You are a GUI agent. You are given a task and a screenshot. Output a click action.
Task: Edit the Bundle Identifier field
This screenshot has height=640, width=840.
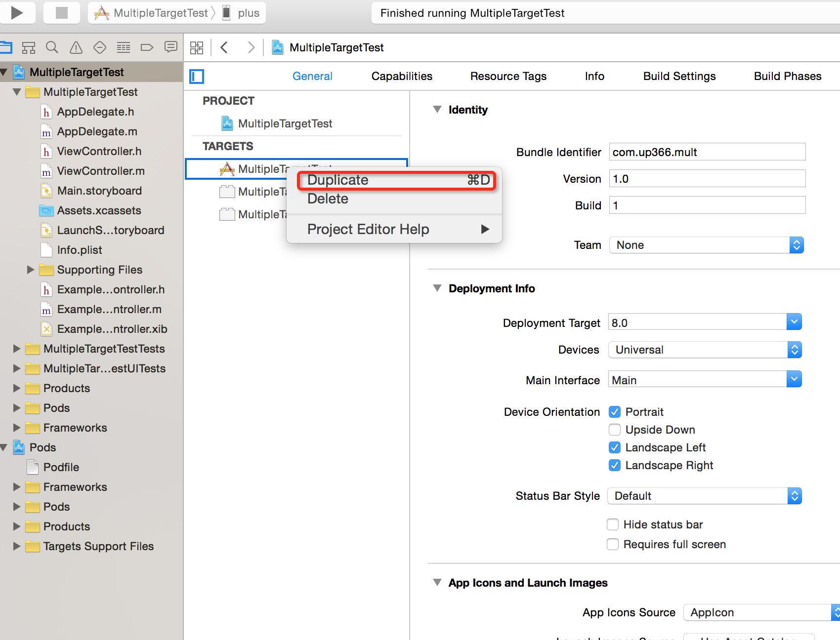pyautogui.click(x=707, y=152)
